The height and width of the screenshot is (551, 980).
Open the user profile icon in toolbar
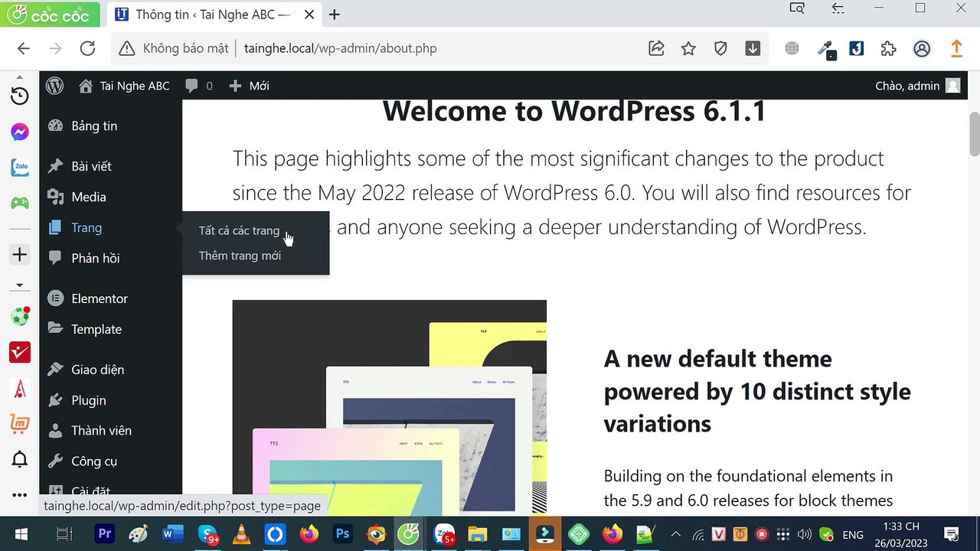[922, 48]
